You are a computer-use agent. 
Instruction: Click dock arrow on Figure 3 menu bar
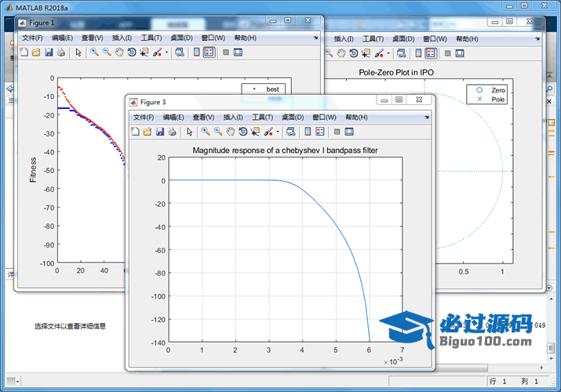click(427, 117)
